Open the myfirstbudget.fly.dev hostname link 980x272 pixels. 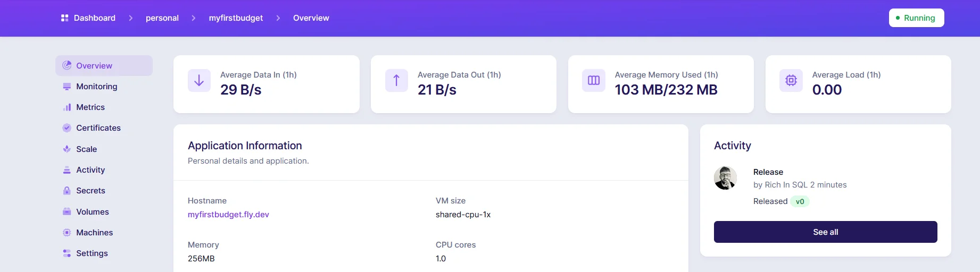[228, 215]
